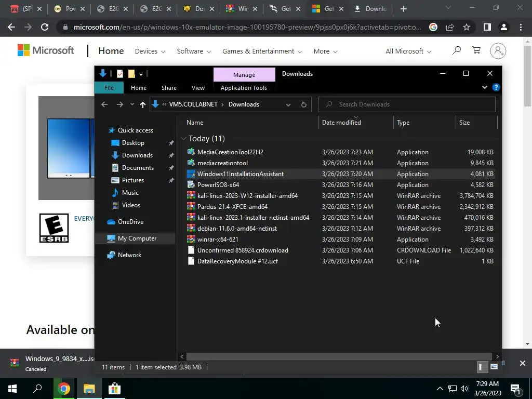Open Chrome from the taskbar
The image size is (532, 399).
tap(63, 389)
